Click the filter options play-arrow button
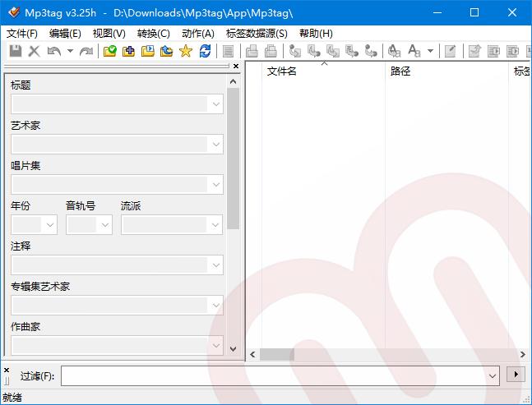The width and height of the screenshot is (532, 405). click(516, 374)
